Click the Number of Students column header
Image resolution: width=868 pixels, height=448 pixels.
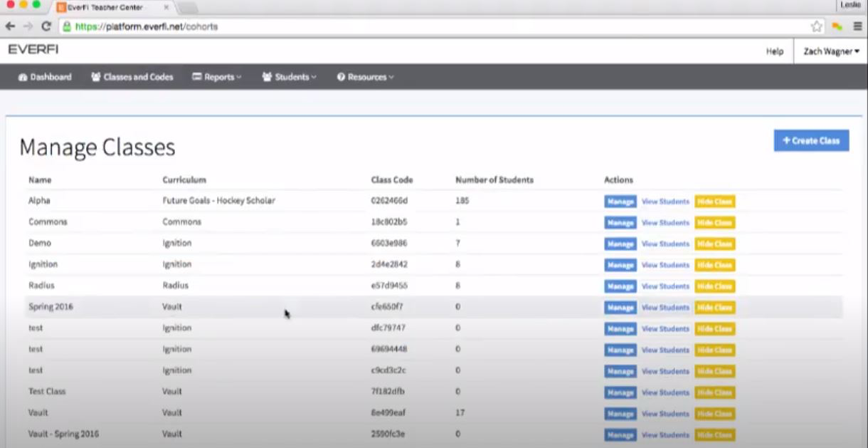[494, 179]
